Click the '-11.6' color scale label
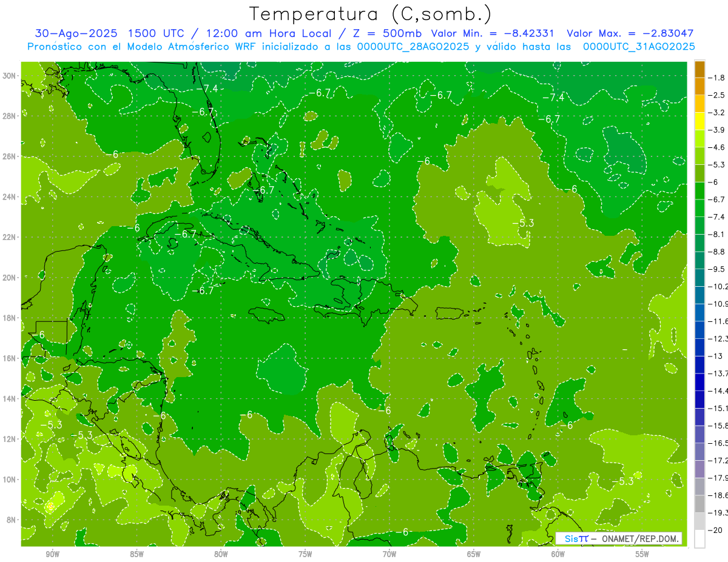This screenshot has width=728, height=562. (718, 321)
